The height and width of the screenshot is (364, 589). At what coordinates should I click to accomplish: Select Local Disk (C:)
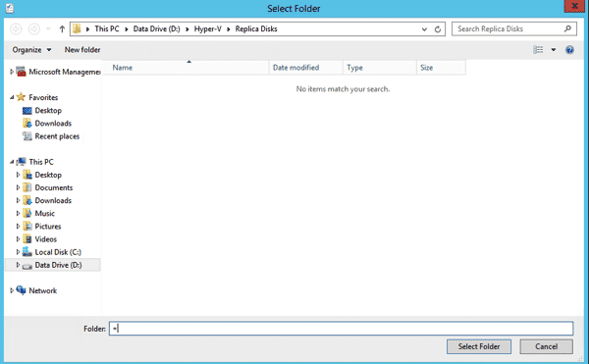[x=58, y=252]
